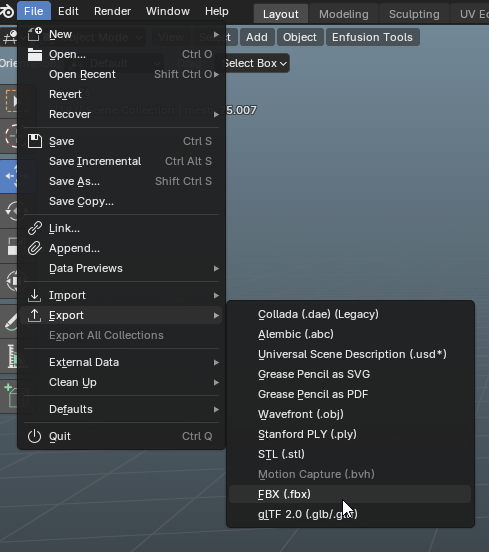Click the Enfusion Tools header button
The height and width of the screenshot is (552, 489).
click(372, 37)
